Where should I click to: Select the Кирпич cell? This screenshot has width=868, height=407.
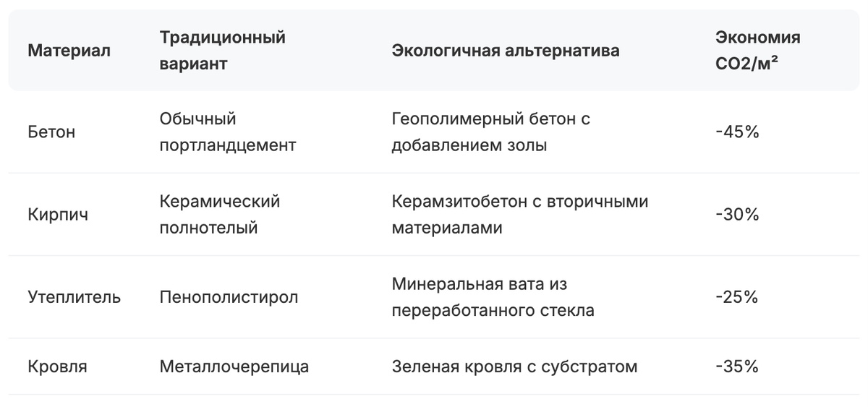click(x=58, y=215)
